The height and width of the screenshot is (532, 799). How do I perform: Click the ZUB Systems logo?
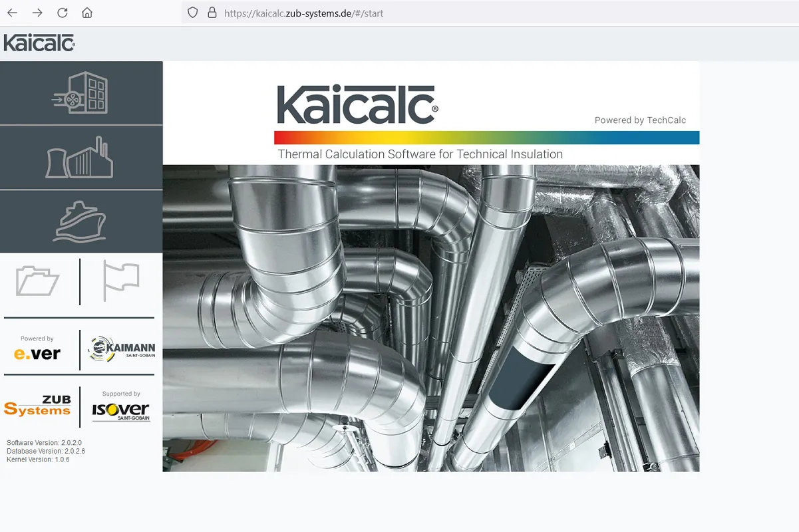tap(38, 406)
